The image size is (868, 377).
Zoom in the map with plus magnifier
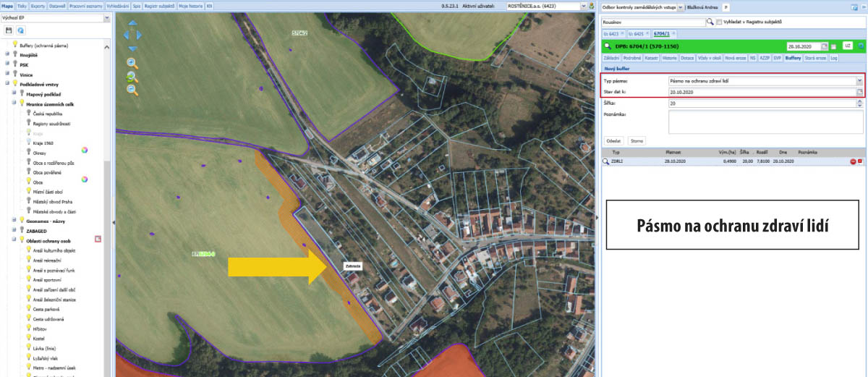point(132,63)
